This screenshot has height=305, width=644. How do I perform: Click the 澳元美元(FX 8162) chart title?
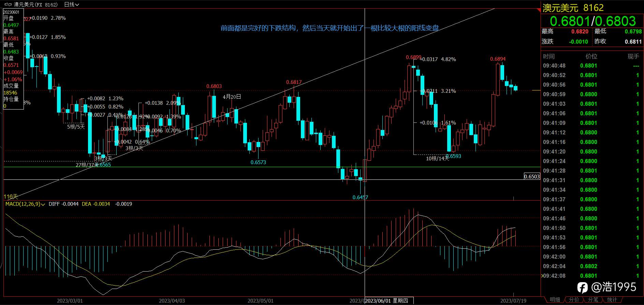[36, 4]
